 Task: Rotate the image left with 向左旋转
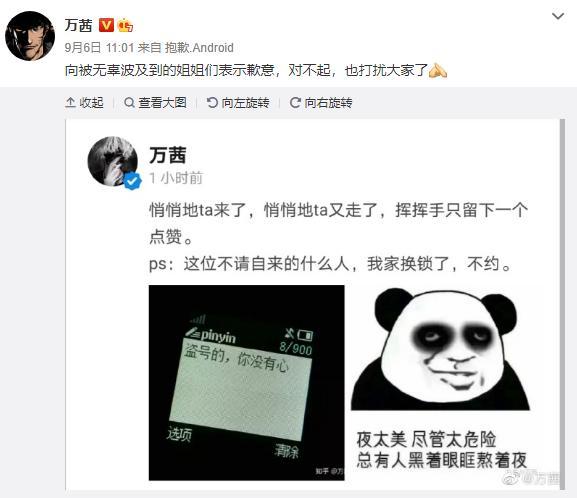[x=238, y=102]
